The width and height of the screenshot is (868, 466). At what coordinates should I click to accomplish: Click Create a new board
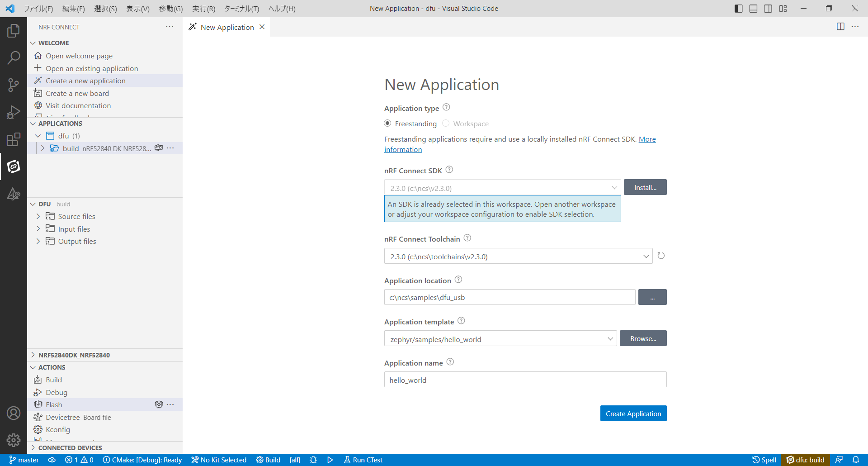click(x=77, y=93)
